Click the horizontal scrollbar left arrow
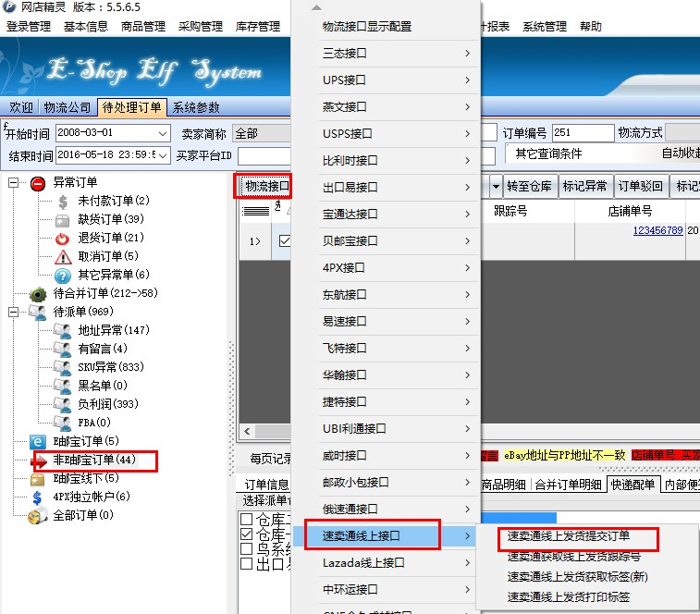This screenshot has width=700, height=614. point(247,432)
